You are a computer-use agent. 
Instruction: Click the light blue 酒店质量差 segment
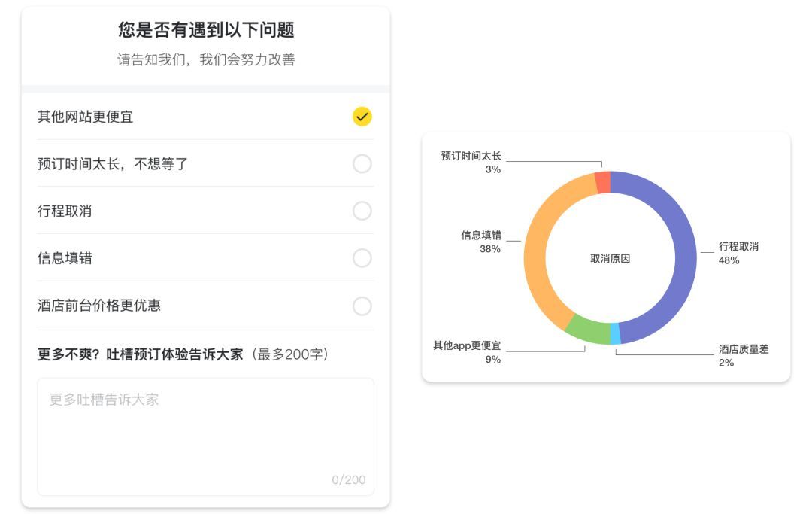(x=615, y=333)
